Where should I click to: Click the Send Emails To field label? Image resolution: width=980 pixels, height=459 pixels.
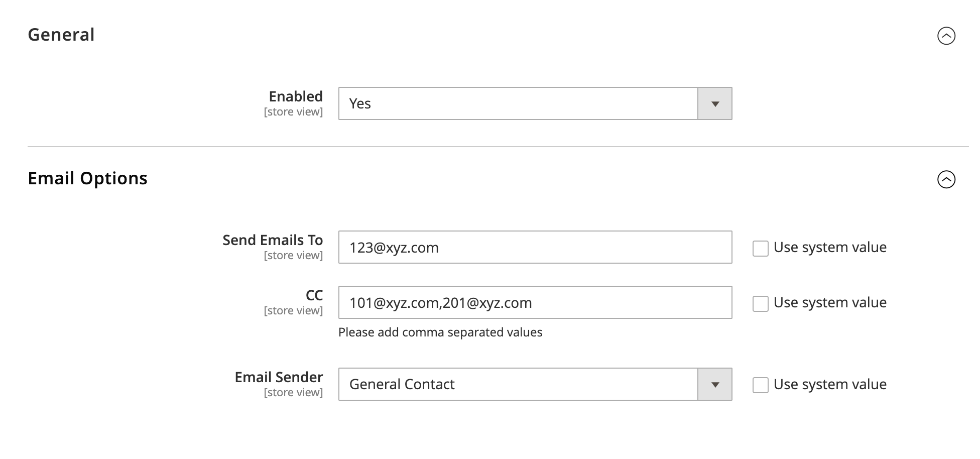273,240
